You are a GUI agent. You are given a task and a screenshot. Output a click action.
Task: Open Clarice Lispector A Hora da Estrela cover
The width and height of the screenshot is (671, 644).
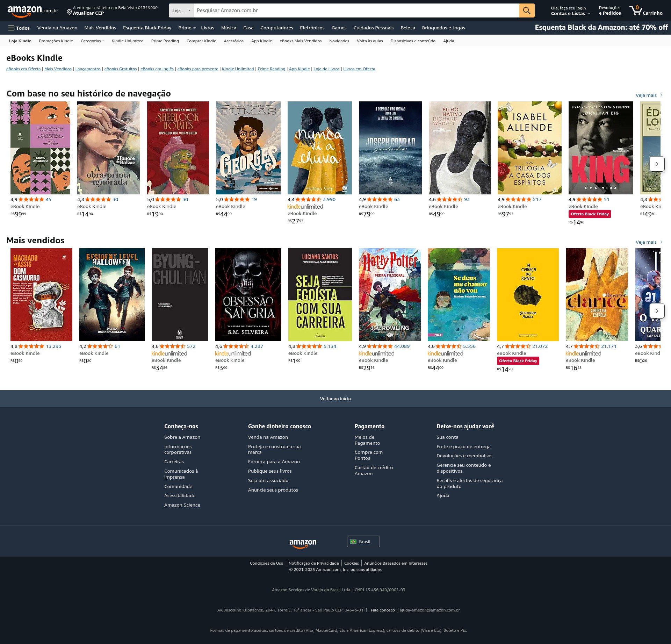[597, 295]
